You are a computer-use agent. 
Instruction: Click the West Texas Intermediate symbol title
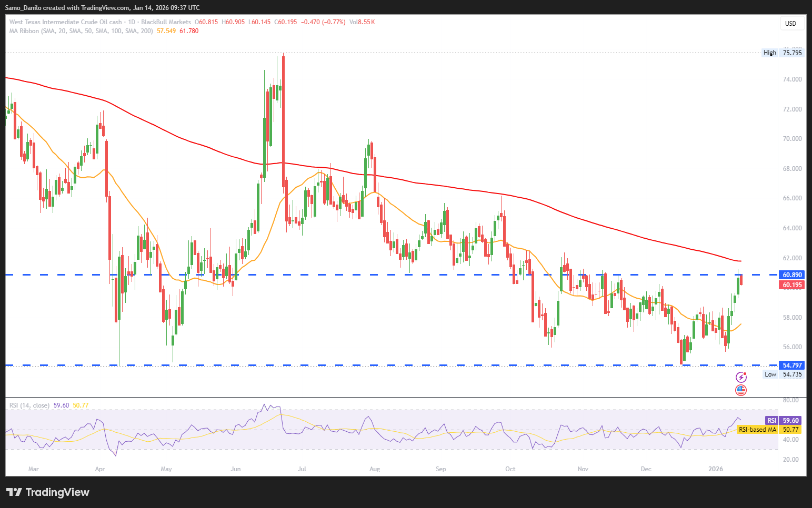[x=65, y=22]
